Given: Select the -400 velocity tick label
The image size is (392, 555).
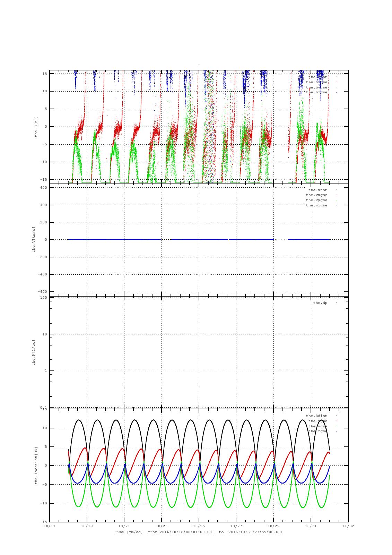Looking at the screenshot, I should tap(43, 274).
